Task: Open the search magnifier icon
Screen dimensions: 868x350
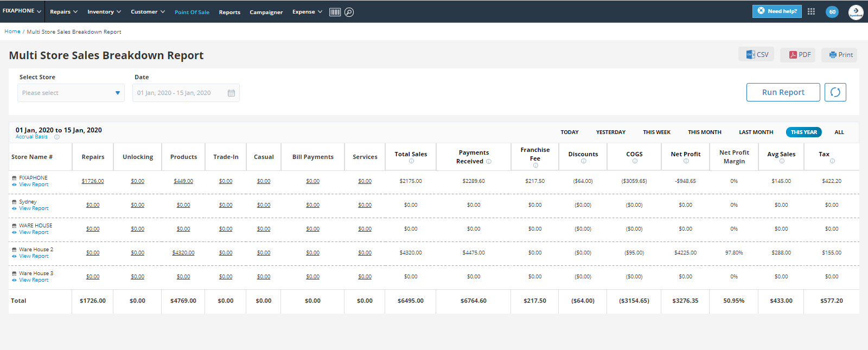Action: pyautogui.click(x=349, y=12)
